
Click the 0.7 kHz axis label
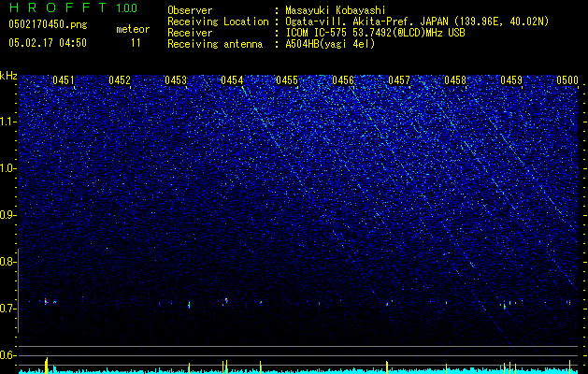point(7,309)
